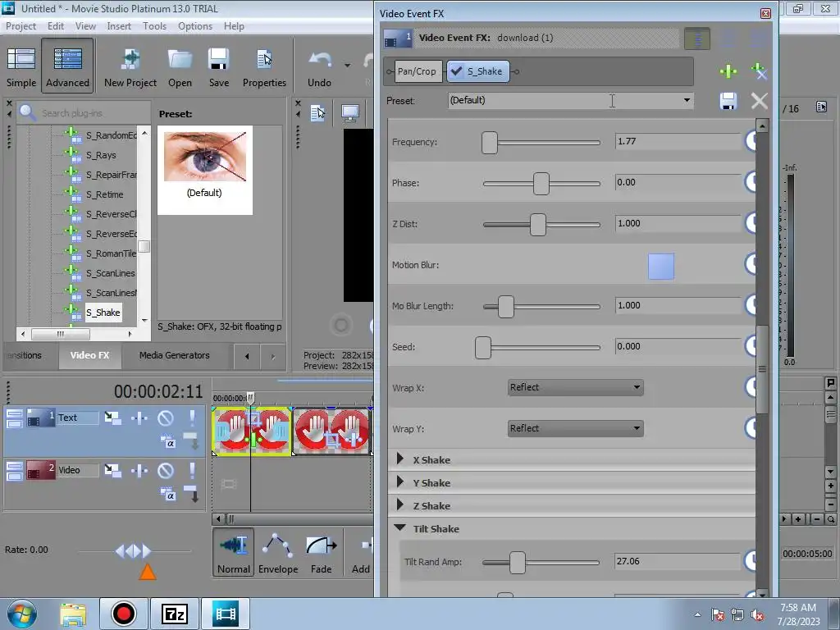Click compositing mode icon on Video track

coord(167,494)
